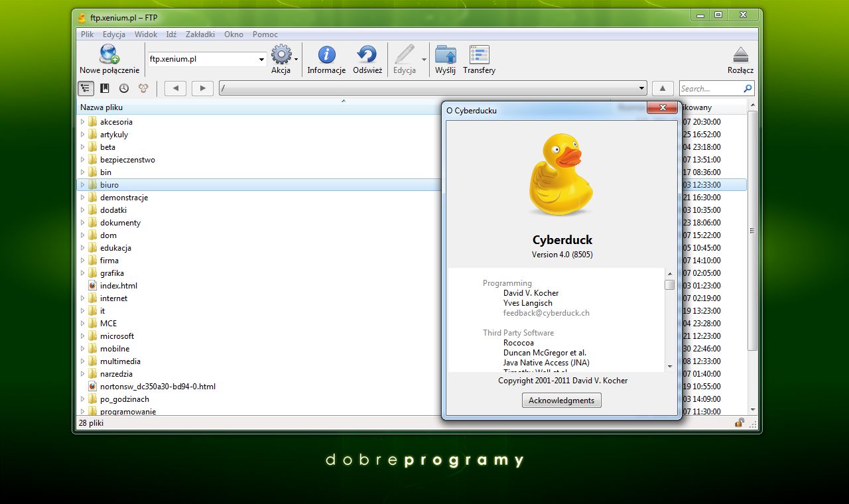
Task: Select the MCE folder name
Action: 108,324
